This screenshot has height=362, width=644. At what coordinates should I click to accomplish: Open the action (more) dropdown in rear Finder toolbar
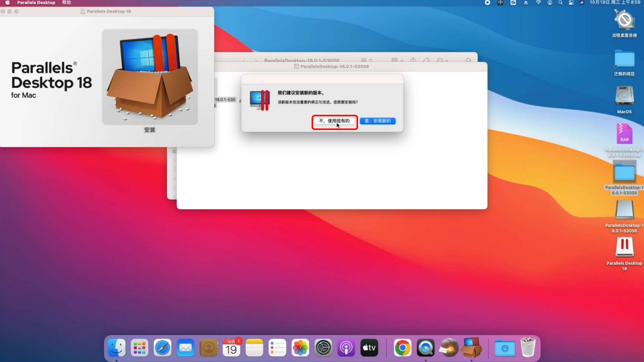tap(442, 61)
